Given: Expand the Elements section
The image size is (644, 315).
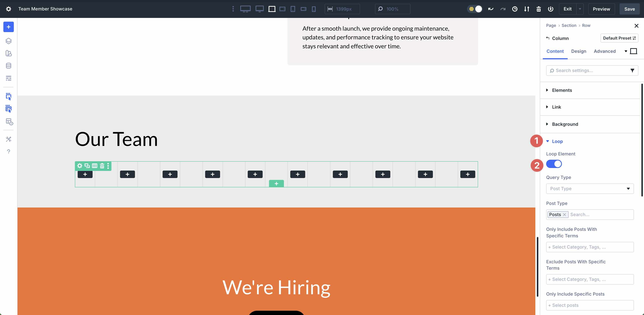Looking at the screenshot, I should (562, 90).
